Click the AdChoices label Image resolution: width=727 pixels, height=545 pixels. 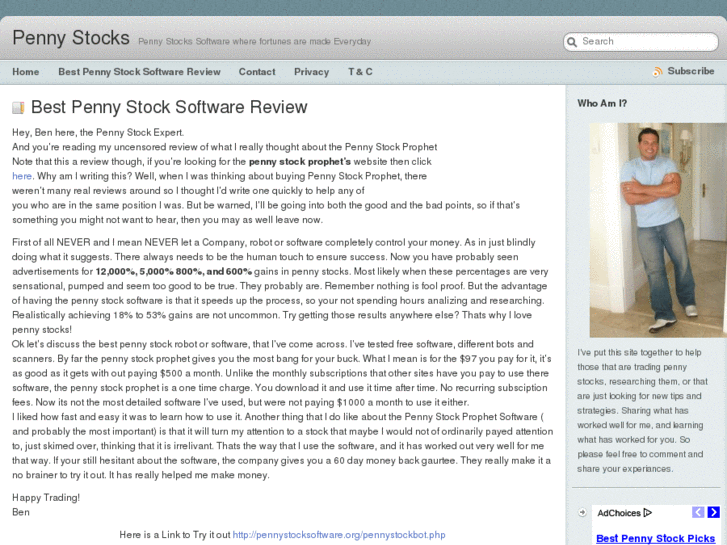[619, 513]
